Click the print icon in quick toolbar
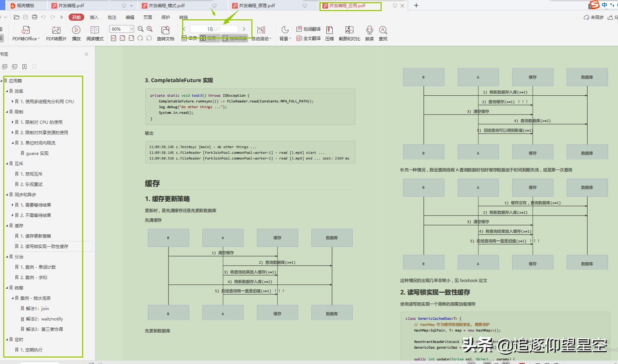The height and width of the screenshot is (364, 618). tap(34, 17)
